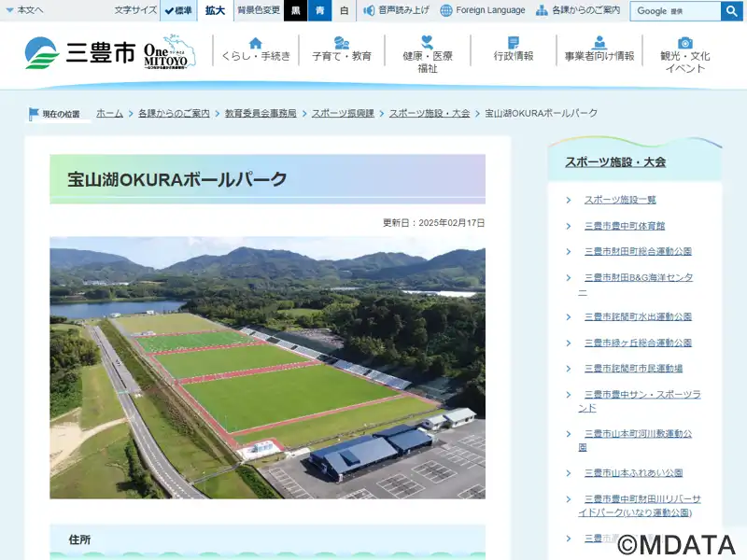Open 各課からのご案内 breadcrumb link
The height and width of the screenshot is (560, 747).
(x=174, y=113)
